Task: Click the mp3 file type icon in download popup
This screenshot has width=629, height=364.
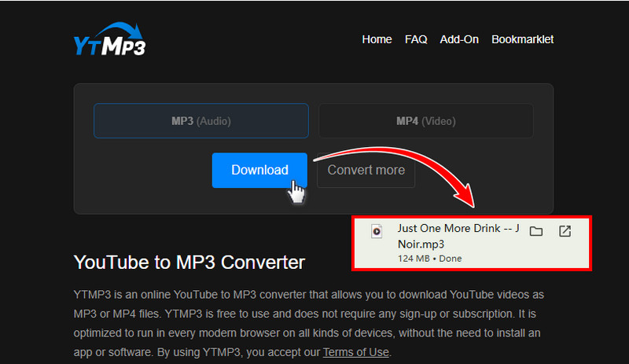Action: (377, 231)
